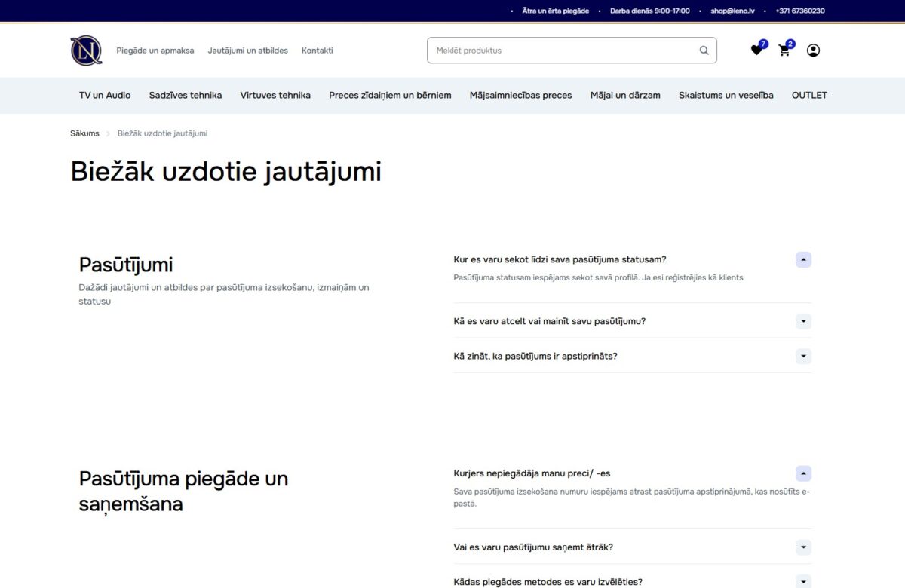Open the OUTLET category

tap(808, 95)
